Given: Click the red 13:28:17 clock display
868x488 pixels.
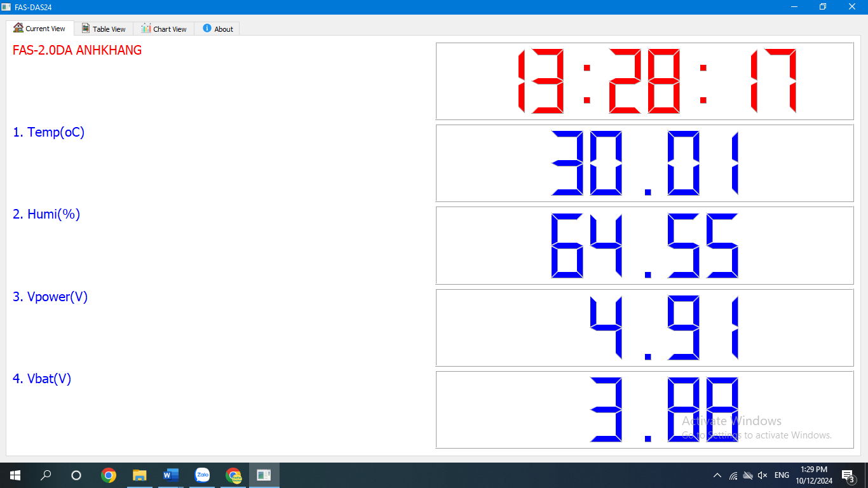Looking at the screenshot, I should click(644, 81).
